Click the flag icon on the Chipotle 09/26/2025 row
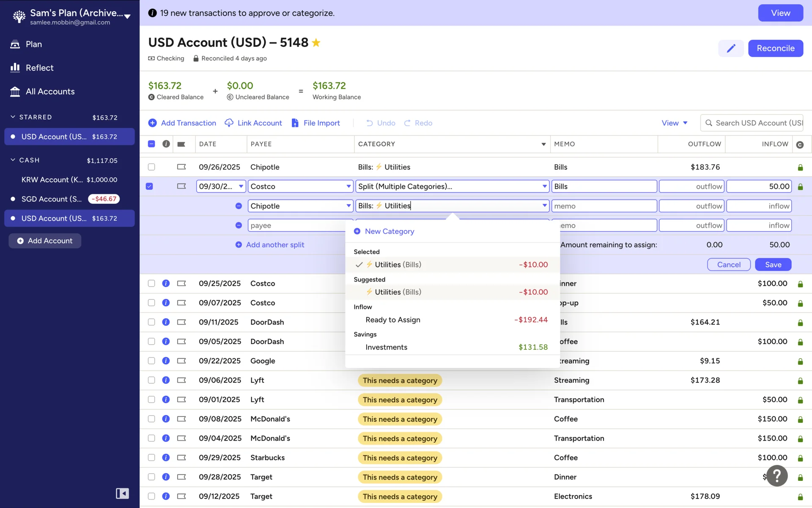The height and width of the screenshot is (508, 812). pyautogui.click(x=181, y=167)
